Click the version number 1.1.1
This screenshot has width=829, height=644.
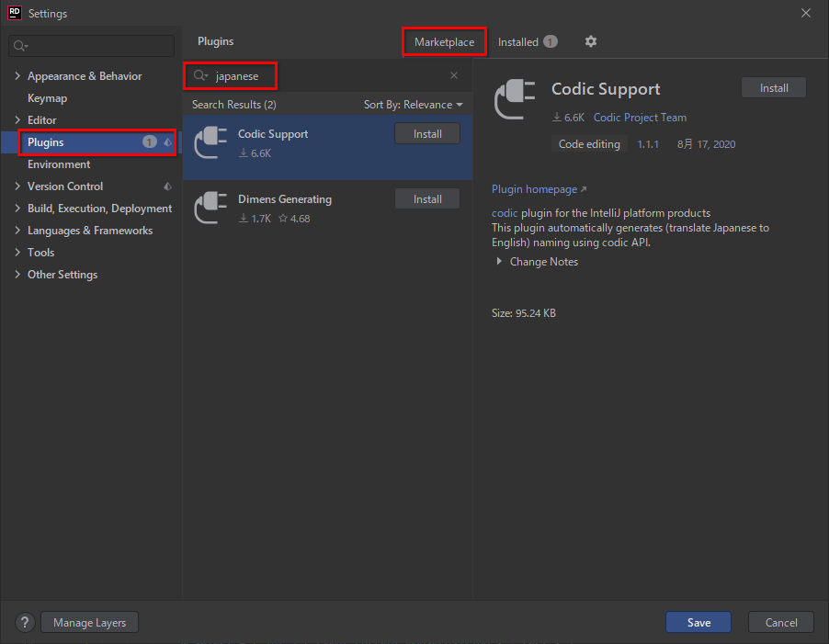648,144
